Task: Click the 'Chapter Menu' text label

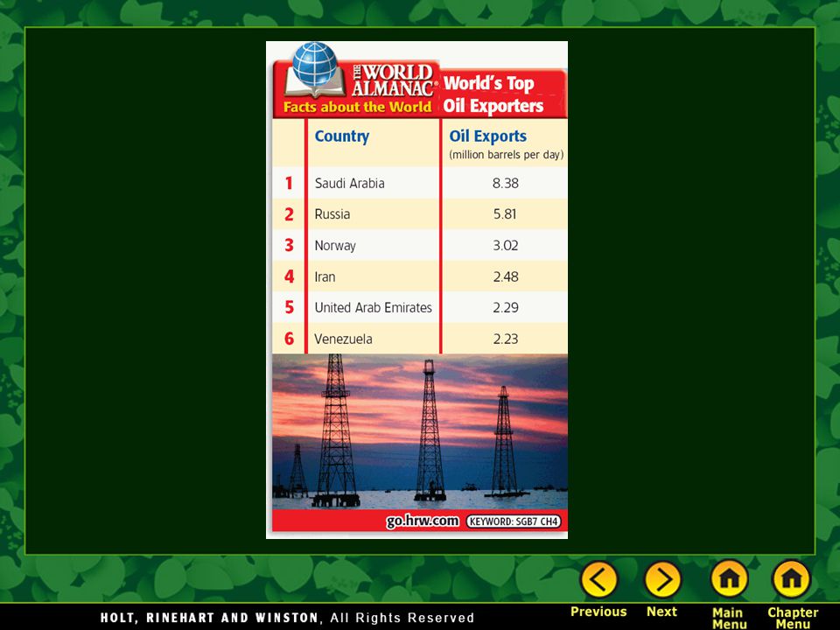Action: tap(793, 619)
